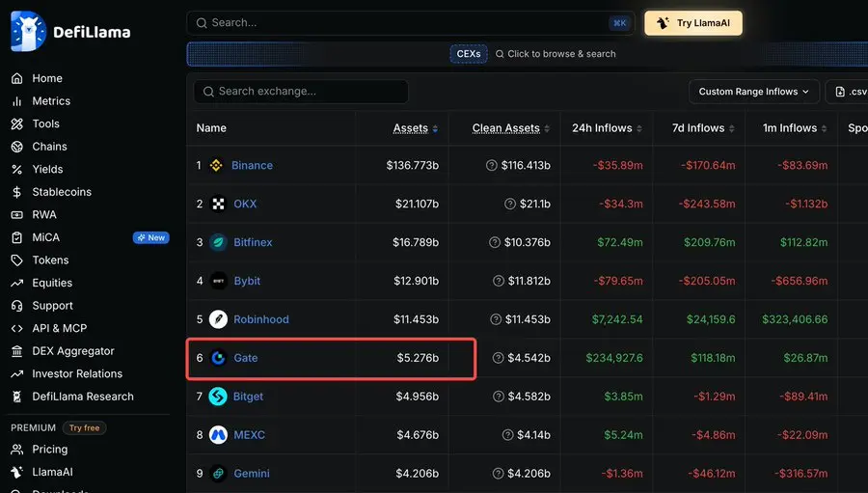868x493 pixels.
Task: Click help icon beside OKX $21.1b
Action: [x=510, y=204]
